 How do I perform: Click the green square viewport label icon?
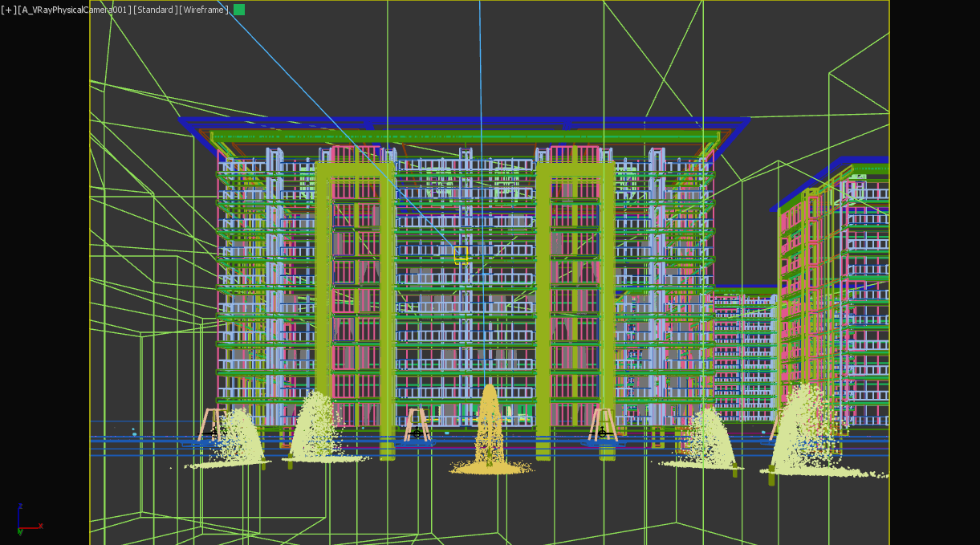click(x=239, y=10)
